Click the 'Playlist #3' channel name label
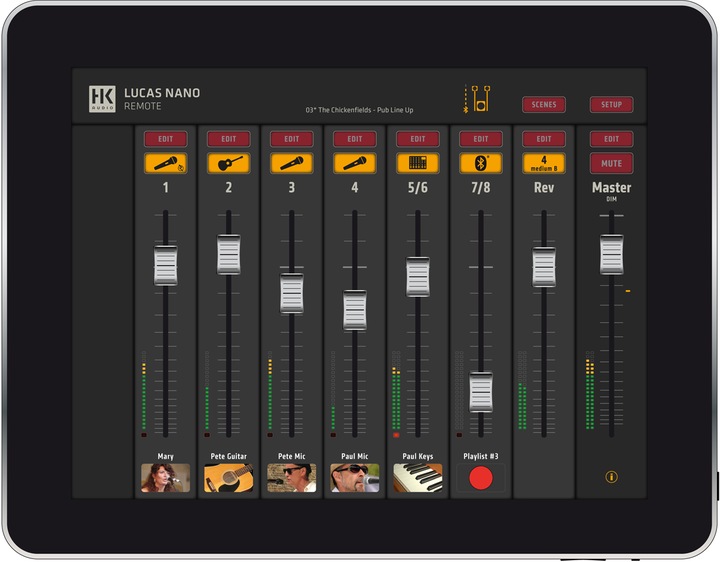This screenshot has width=720, height=562. coord(481,456)
